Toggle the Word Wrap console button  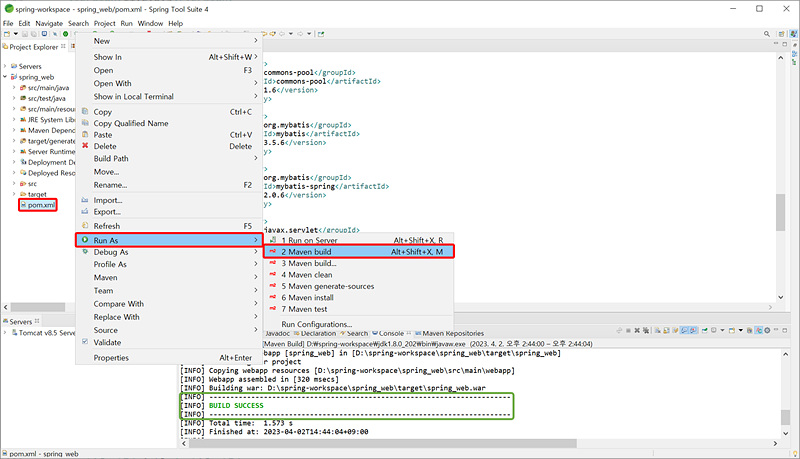click(675, 330)
